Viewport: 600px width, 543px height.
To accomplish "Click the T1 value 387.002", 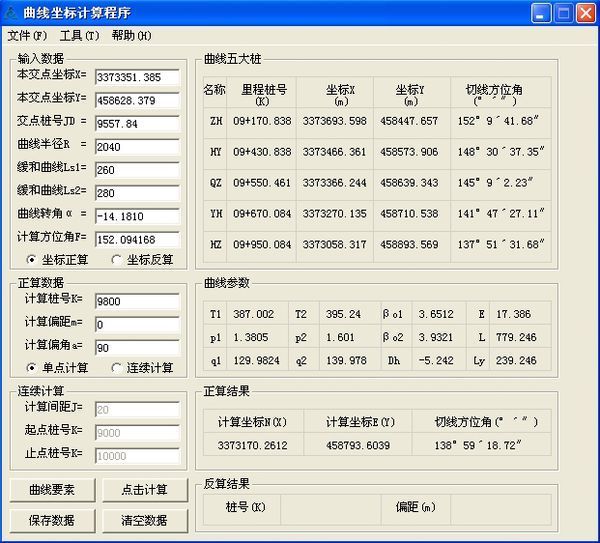I will pos(258,314).
